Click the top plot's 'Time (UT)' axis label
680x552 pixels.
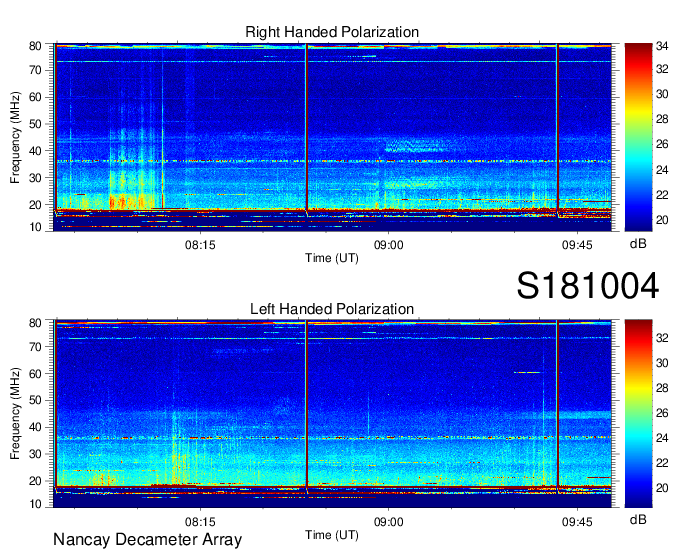(x=332, y=258)
